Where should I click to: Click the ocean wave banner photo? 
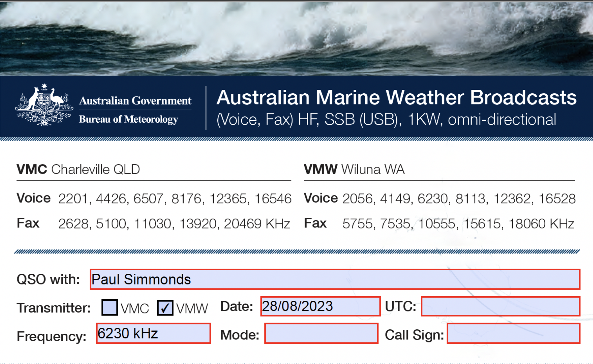tap(296, 38)
